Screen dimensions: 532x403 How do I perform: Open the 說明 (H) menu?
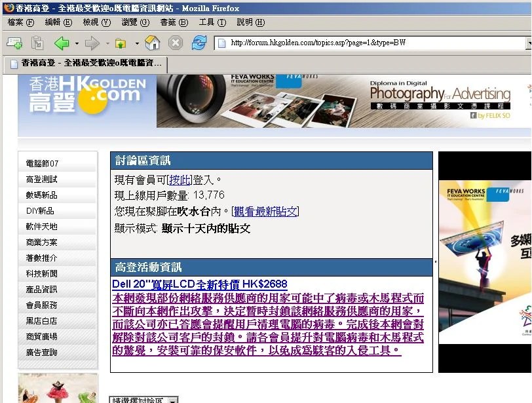251,22
